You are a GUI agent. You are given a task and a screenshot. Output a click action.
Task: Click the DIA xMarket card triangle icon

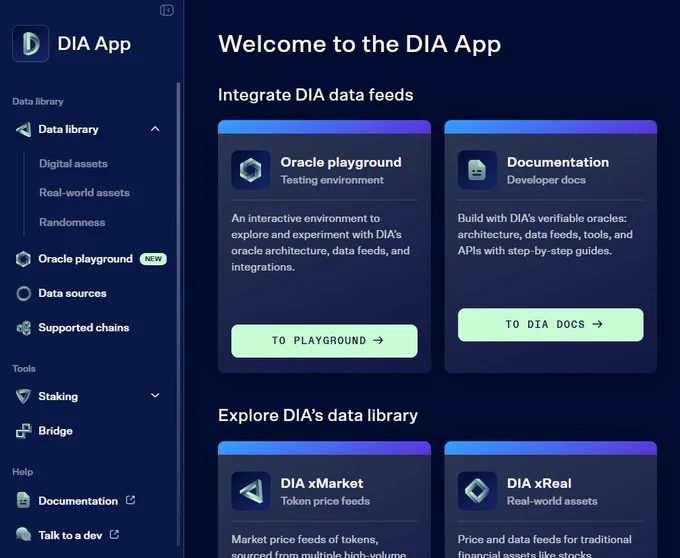[x=251, y=491]
